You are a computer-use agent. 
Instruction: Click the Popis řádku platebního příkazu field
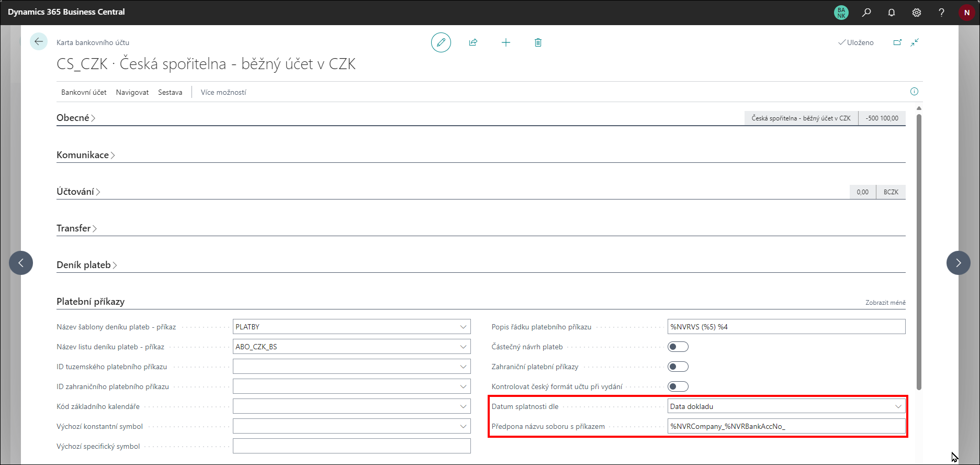tap(786, 327)
